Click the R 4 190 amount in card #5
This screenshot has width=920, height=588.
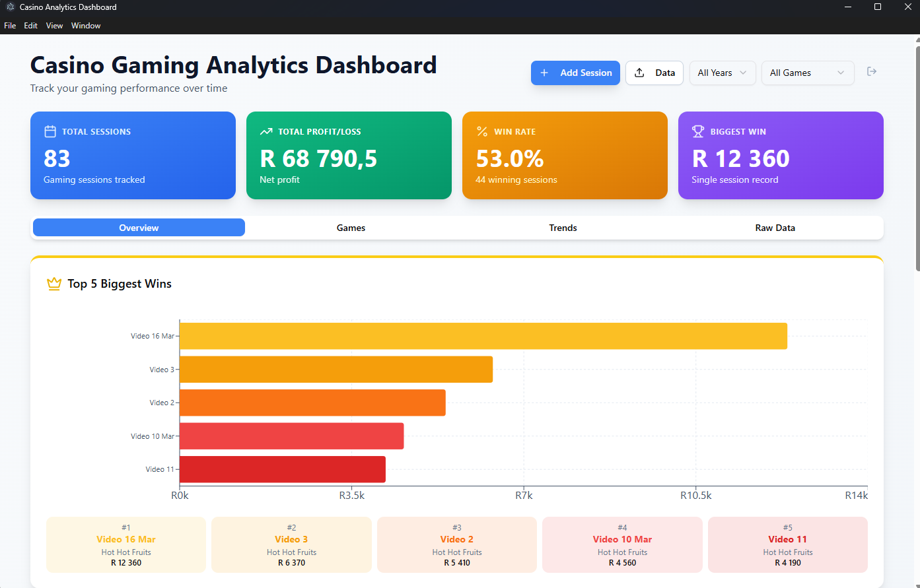pos(788,563)
